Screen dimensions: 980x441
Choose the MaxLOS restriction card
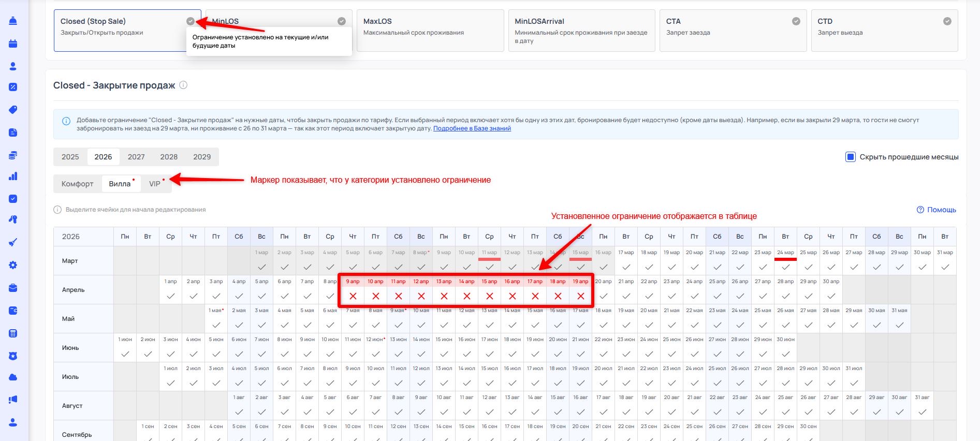(x=430, y=31)
